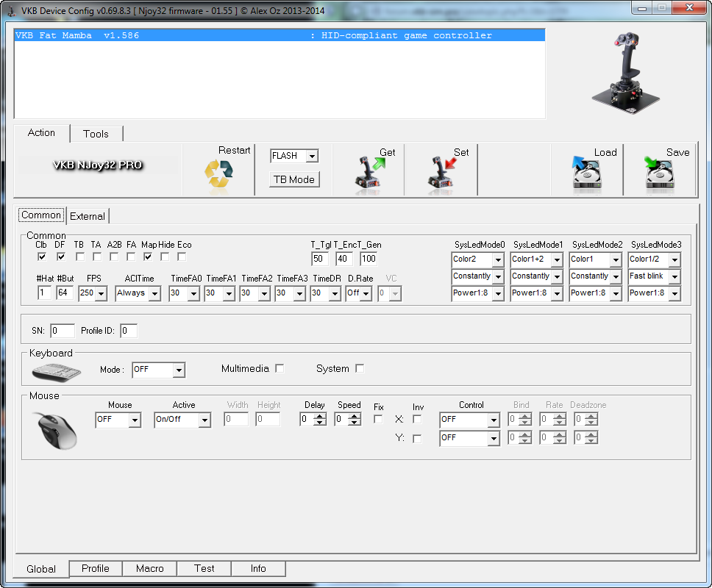Open SysLedMode2 Power1:8 dropdown
Screen dimensions: 712x588
(616, 293)
